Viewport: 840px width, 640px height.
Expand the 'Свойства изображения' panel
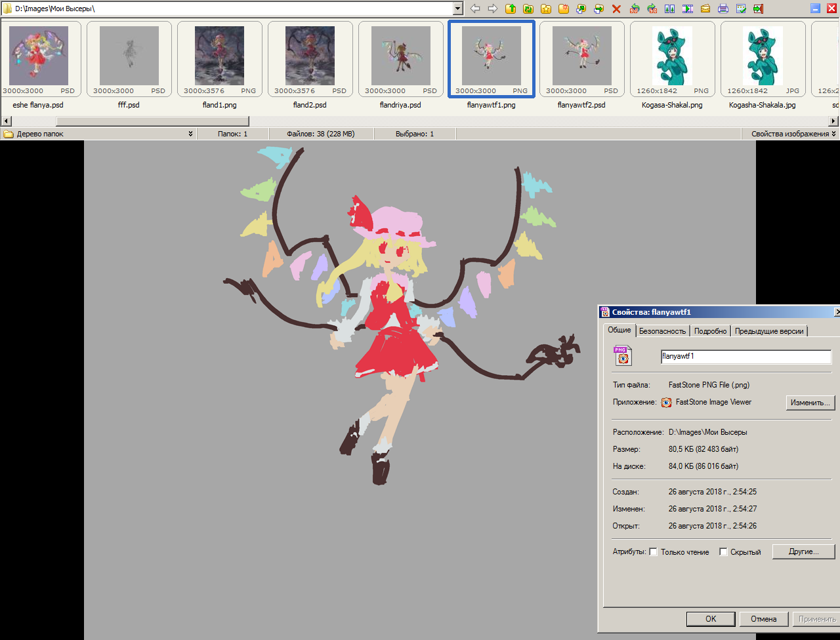point(833,134)
